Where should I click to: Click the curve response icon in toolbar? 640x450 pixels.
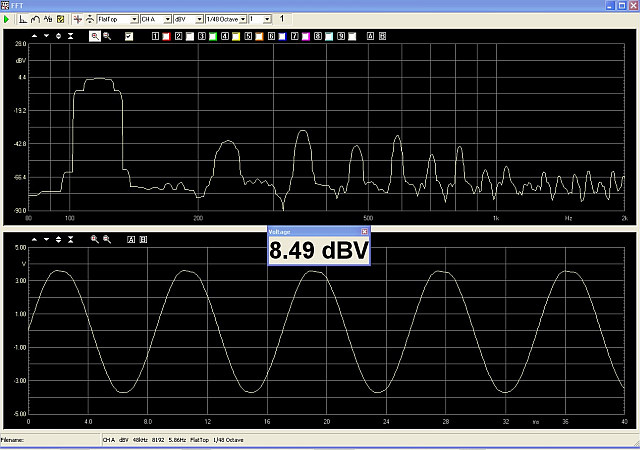pos(36,19)
